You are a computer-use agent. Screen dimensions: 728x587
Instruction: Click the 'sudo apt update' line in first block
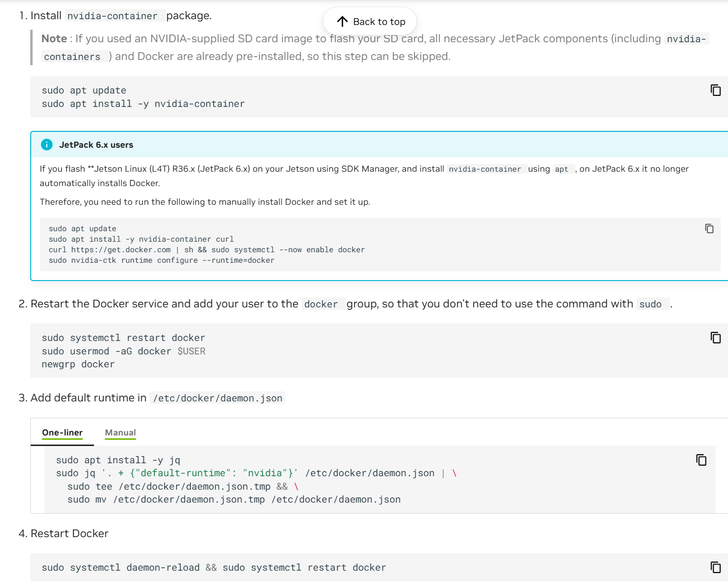pos(84,91)
